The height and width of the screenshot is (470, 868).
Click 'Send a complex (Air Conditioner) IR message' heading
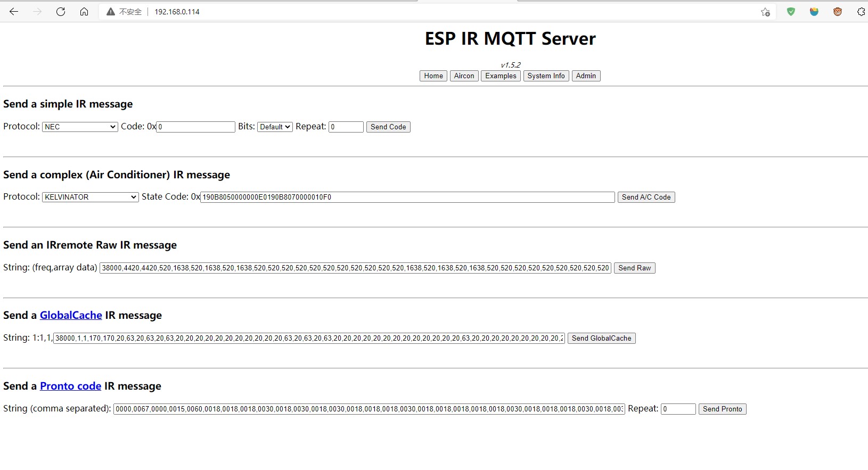[117, 175]
